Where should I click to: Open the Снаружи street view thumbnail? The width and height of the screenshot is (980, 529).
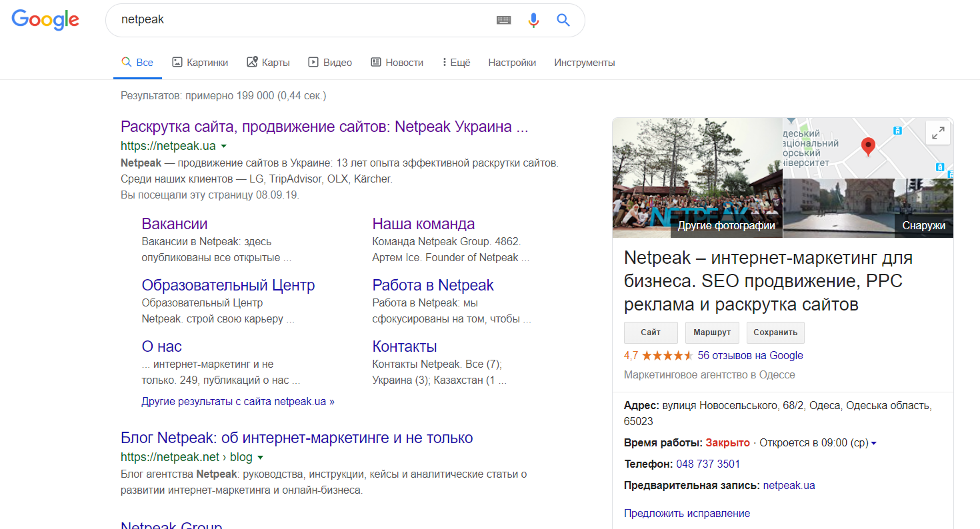click(868, 208)
